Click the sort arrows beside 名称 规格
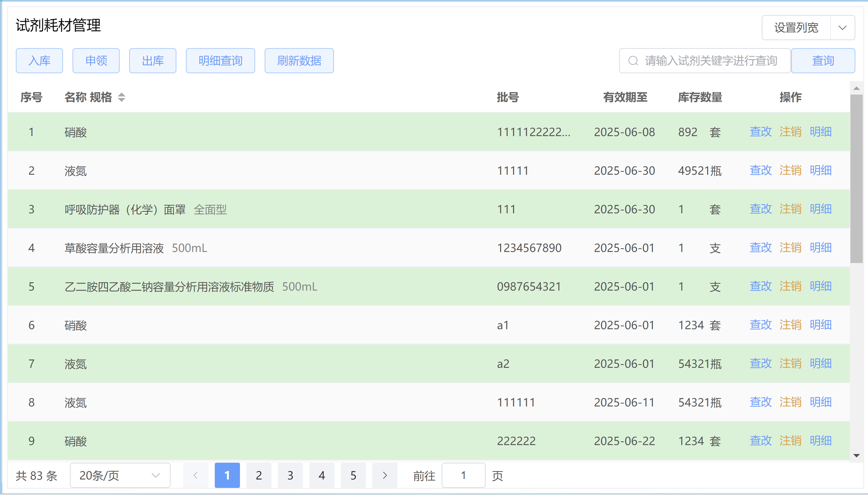 coord(121,97)
